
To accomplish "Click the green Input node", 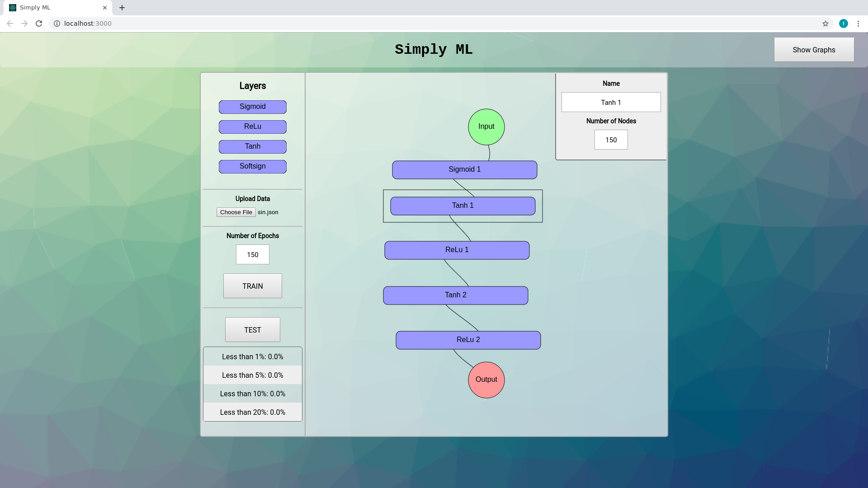I will click(x=486, y=127).
